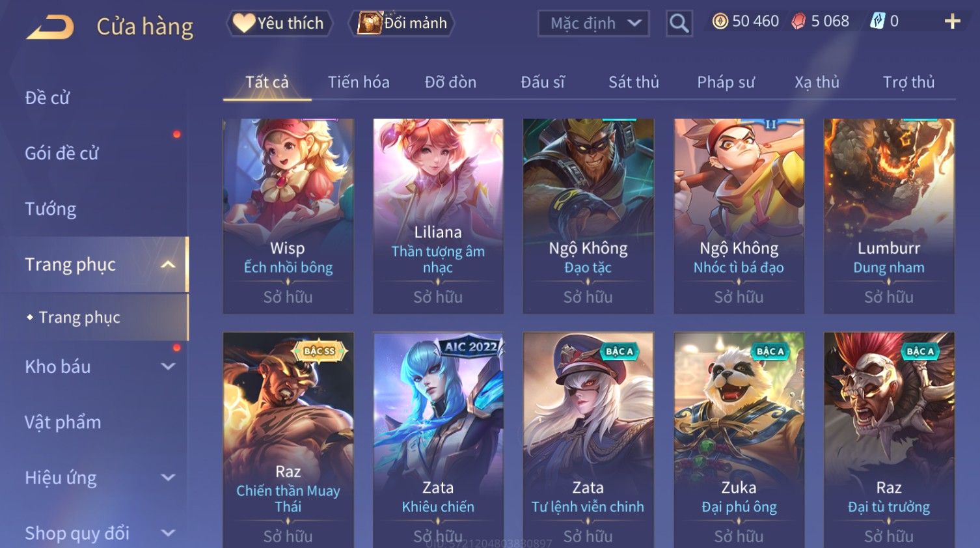Go to the Tướng sidebar section
Viewport: 980px width, 548px height.
pyautogui.click(x=51, y=209)
